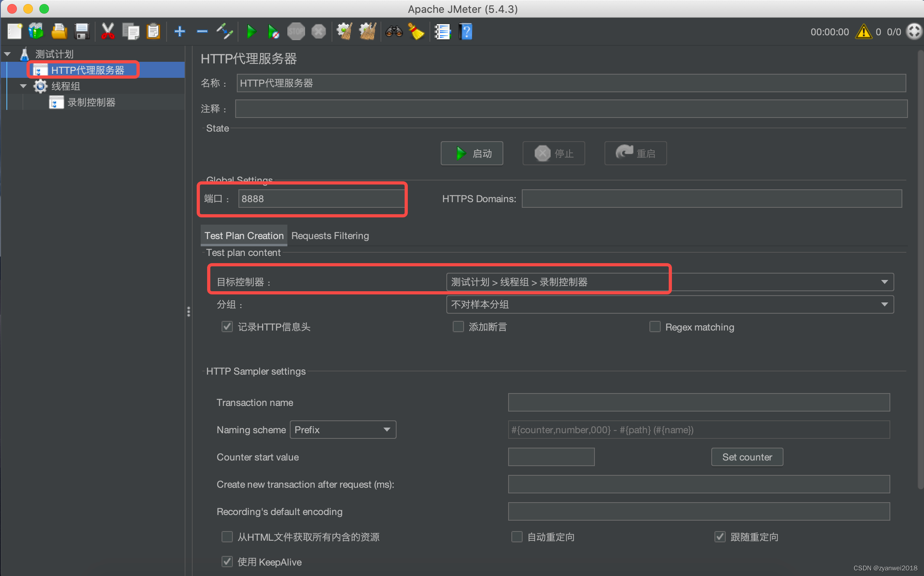This screenshot has width=924, height=576.
Task: Collapse the 线程组 tree node arrow
Action: tap(23, 86)
